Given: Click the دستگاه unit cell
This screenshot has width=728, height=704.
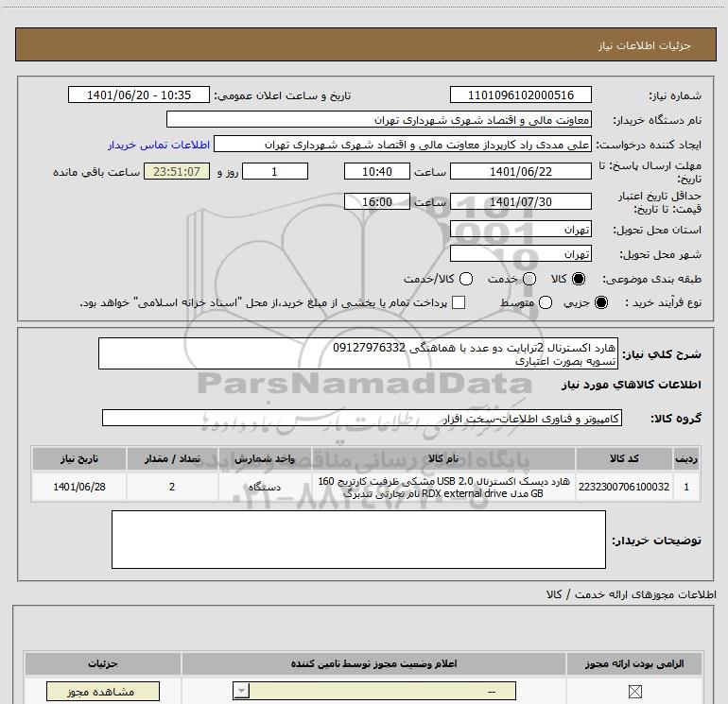Looking at the screenshot, I should click(x=265, y=487).
